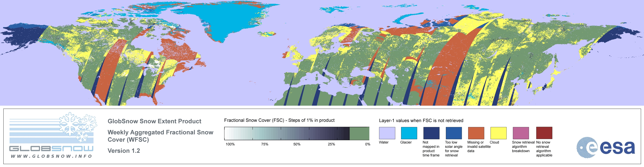Viewport: 644px width, 167px height.
Task: Select the 'Snow retrieval algorithm breakdown' pink swatch
Action: (x=521, y=133)
